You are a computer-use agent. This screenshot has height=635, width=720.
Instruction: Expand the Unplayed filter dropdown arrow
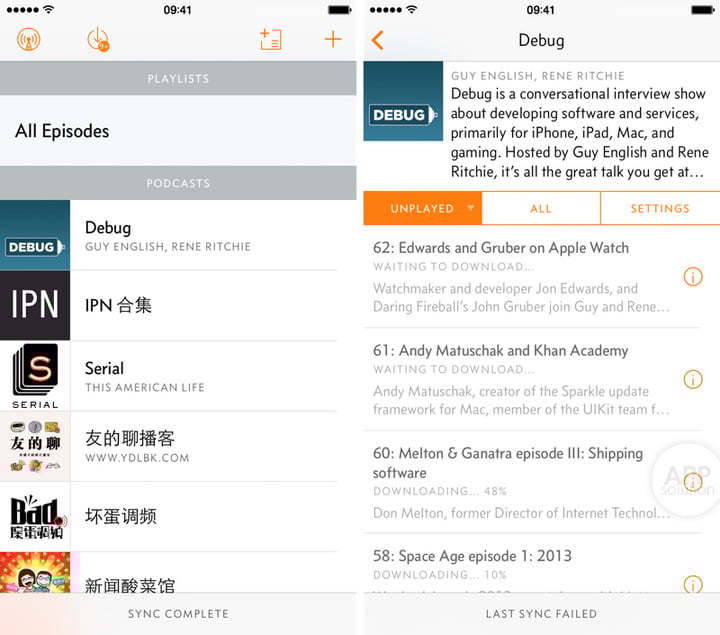point(470,209)
